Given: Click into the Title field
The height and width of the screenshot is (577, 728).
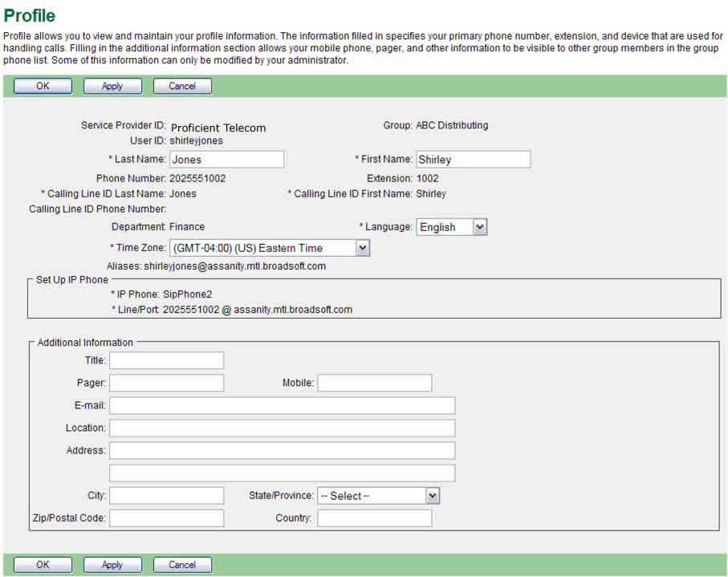Looking at the screenshot, I should click(167, 361).
